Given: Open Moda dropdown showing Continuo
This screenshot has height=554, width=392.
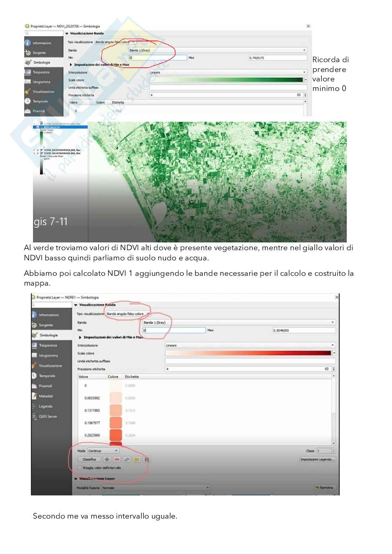Looking at the screenshot, I should (x=102, y=451).
